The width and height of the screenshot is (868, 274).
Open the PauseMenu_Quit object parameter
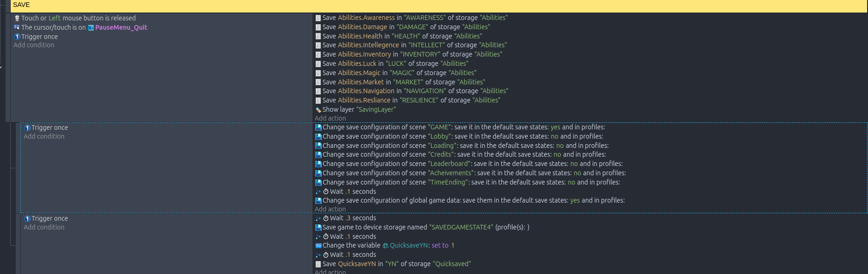tap(121, 27)
